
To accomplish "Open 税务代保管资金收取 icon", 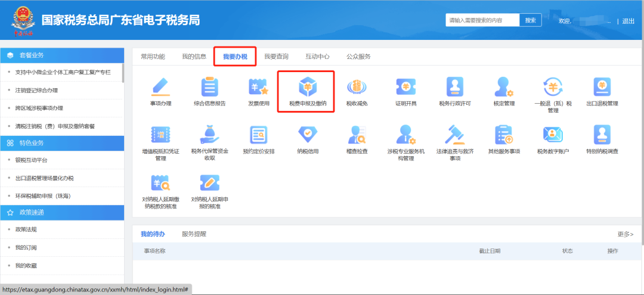I will 210,135.
